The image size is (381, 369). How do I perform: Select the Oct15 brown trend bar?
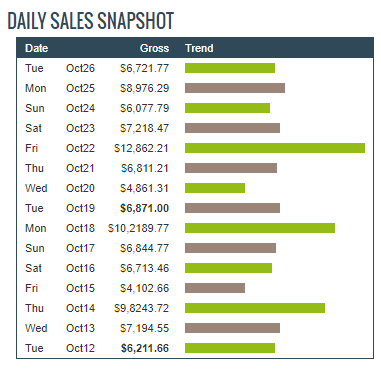215,288
